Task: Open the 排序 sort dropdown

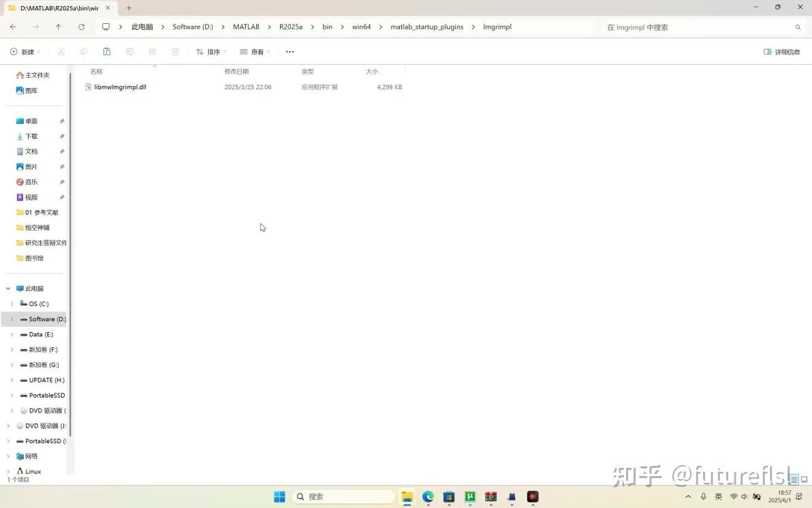Action: point(210,51)
